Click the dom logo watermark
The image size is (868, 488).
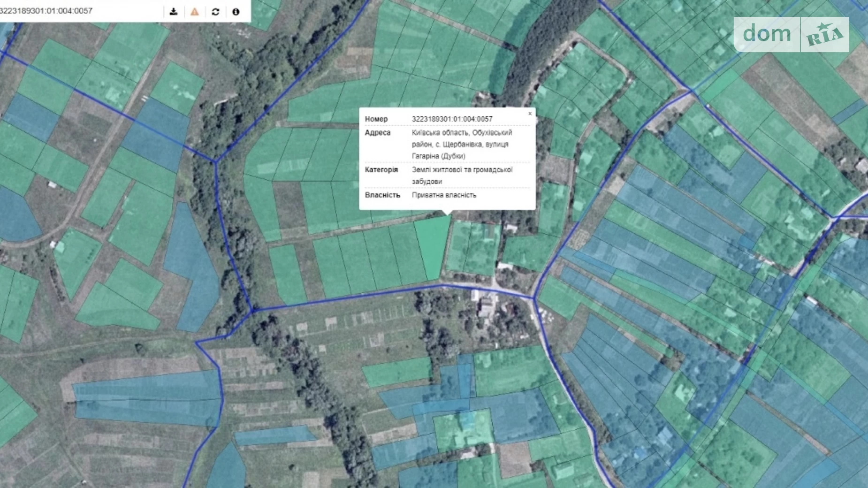(767, 34)
